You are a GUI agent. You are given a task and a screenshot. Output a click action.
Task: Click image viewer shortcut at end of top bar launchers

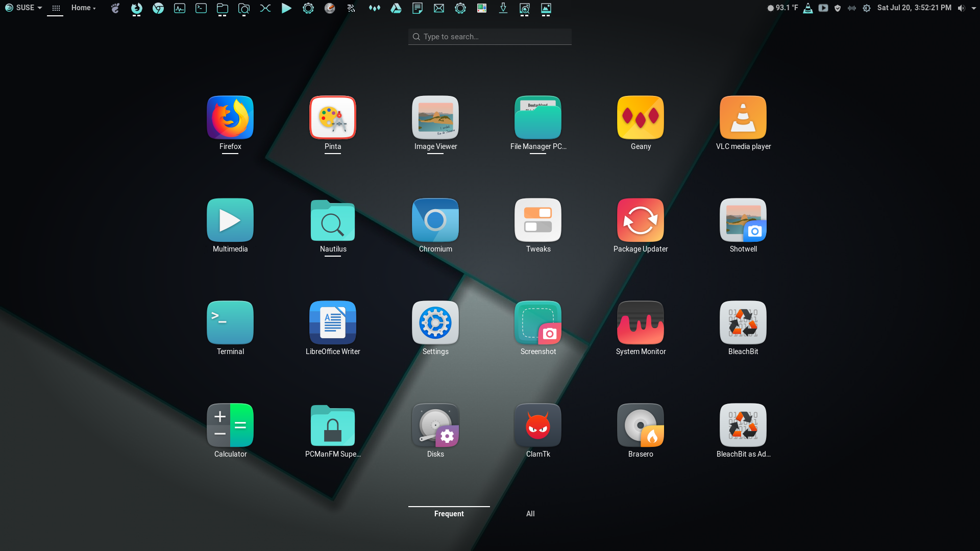(x=546, y=8)
